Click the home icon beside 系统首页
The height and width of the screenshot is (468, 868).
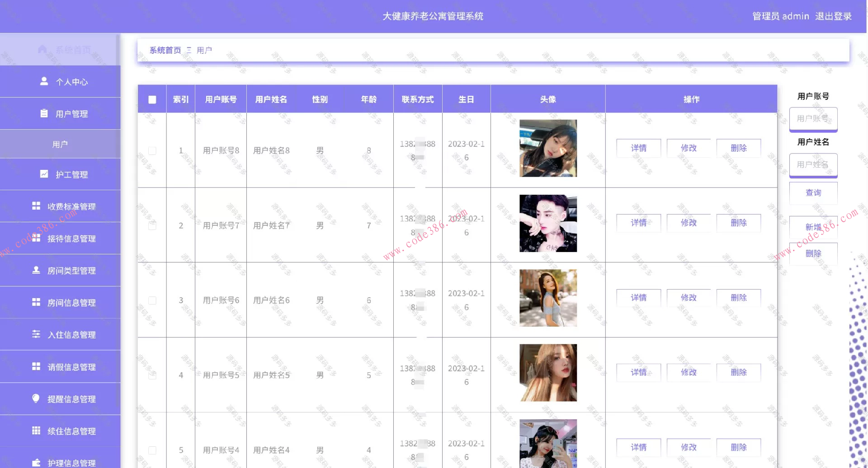(43, 50)
